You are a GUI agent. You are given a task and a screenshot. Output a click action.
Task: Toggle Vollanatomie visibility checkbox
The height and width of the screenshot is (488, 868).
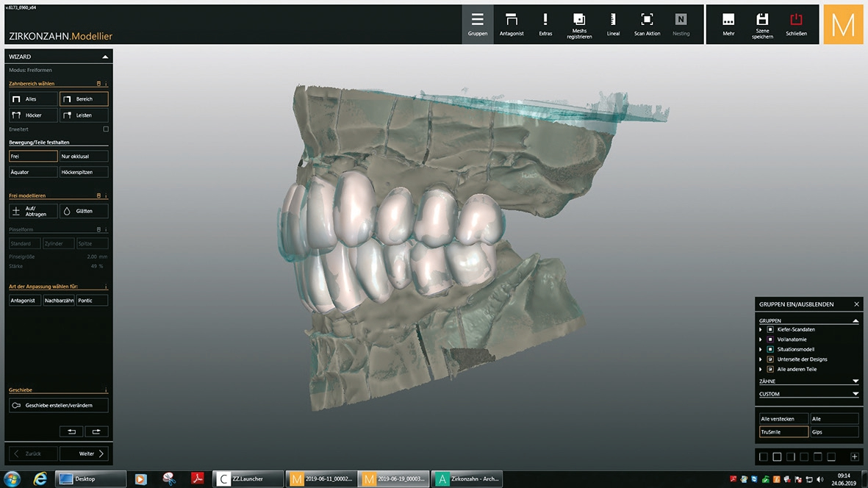770,340
